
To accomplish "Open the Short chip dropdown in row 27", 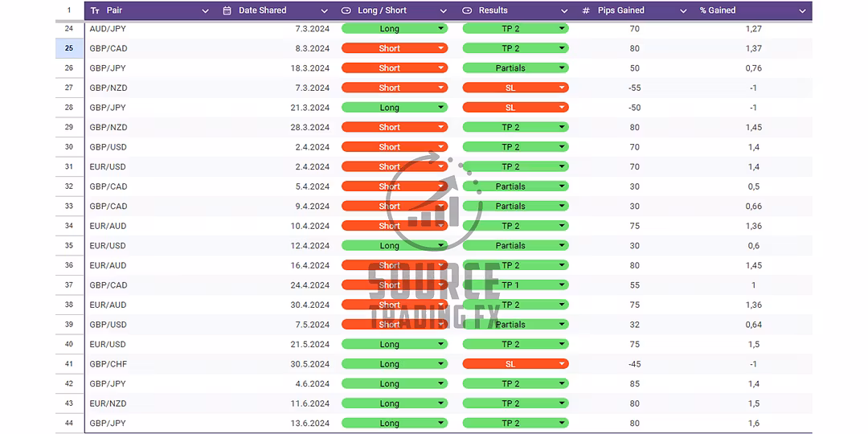I will point(441,88).
